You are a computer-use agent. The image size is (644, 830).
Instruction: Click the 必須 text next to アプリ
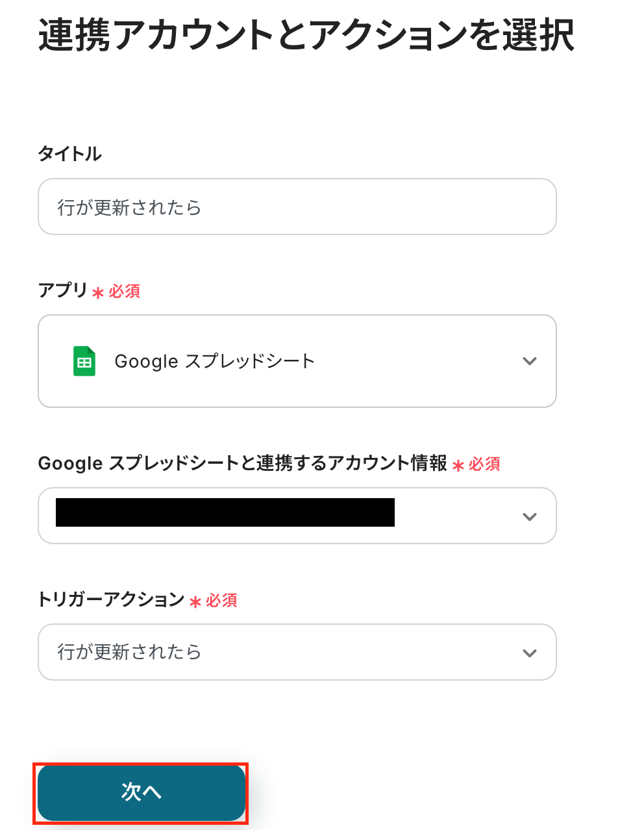point(125,291)
